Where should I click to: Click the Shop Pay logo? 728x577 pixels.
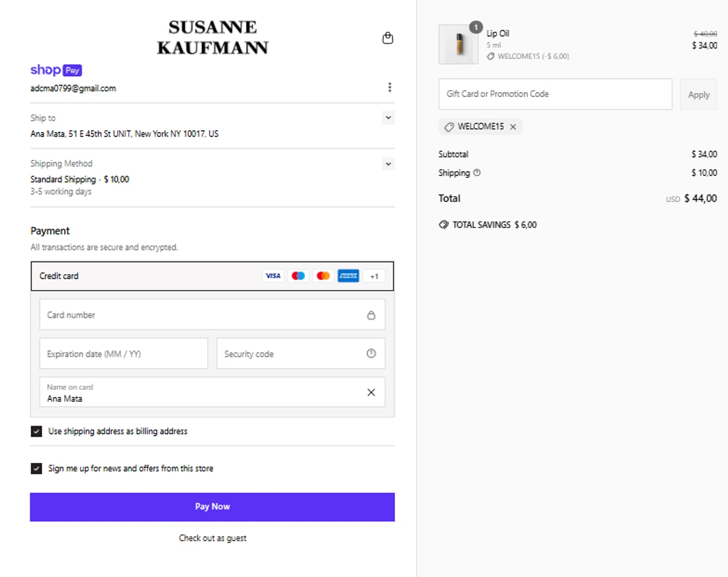pyautogui.click(x=56, y=70)
